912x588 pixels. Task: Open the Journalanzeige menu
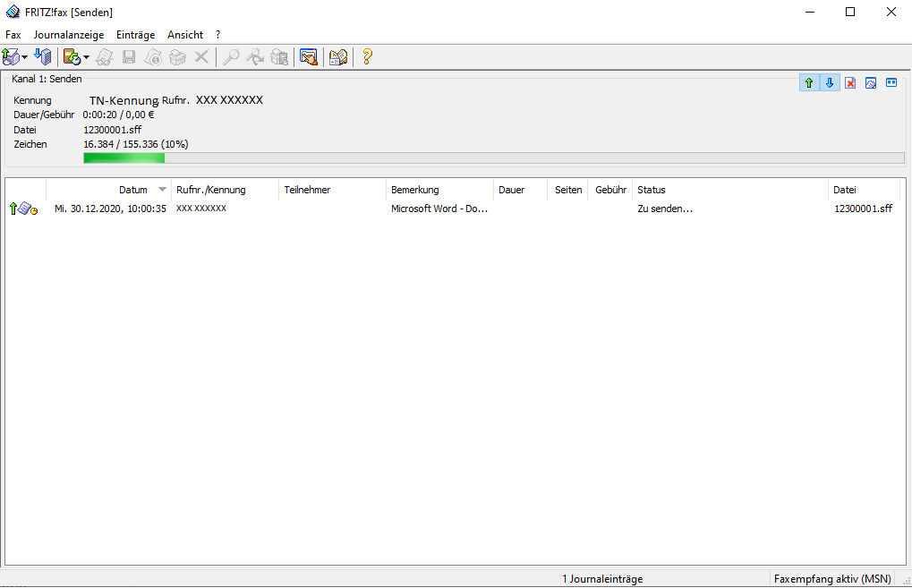(x=69, y=35)
